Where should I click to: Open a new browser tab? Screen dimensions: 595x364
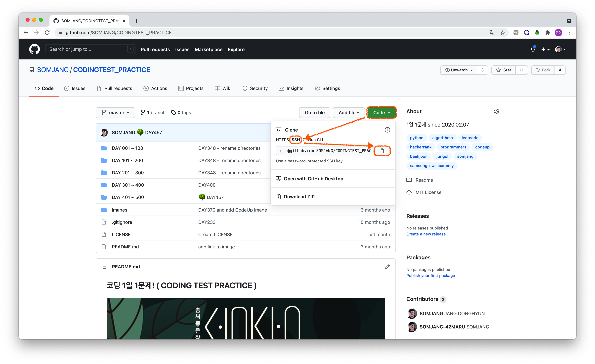[x=136, y=21]
